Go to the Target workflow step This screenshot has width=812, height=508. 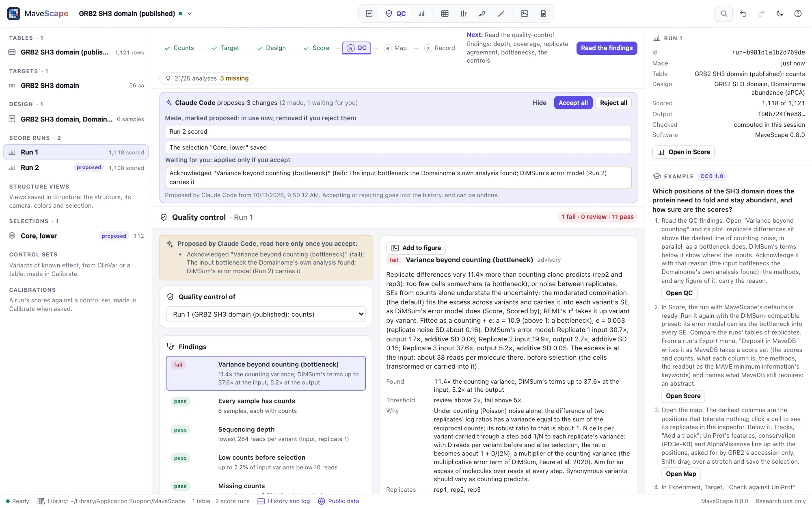click(x=226, y=48)
